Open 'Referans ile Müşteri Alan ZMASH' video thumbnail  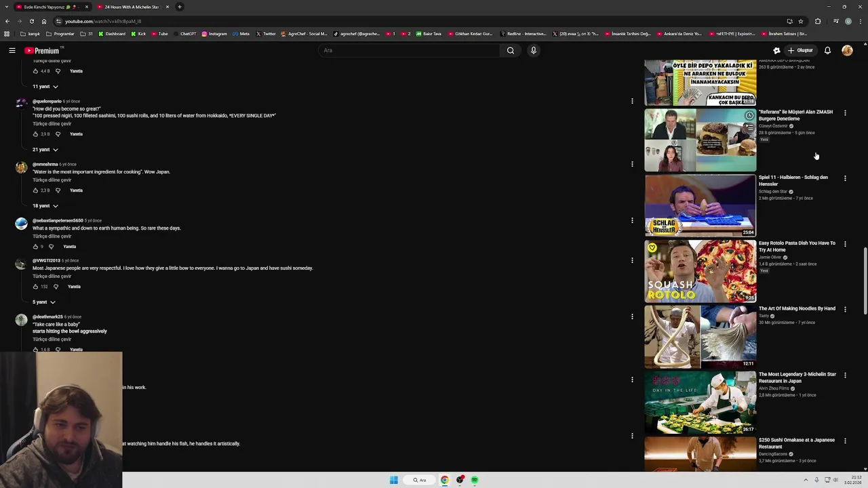pos(700,140)
